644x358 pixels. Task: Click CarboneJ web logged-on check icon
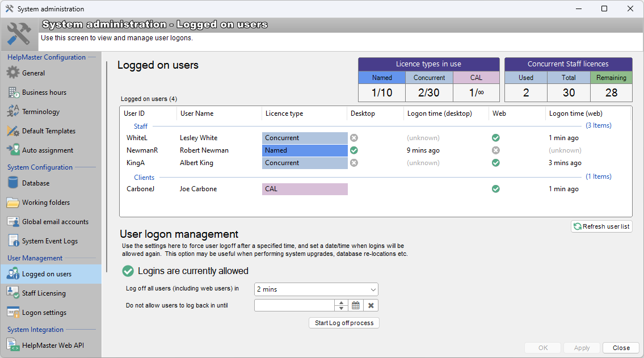pos(496,189)
